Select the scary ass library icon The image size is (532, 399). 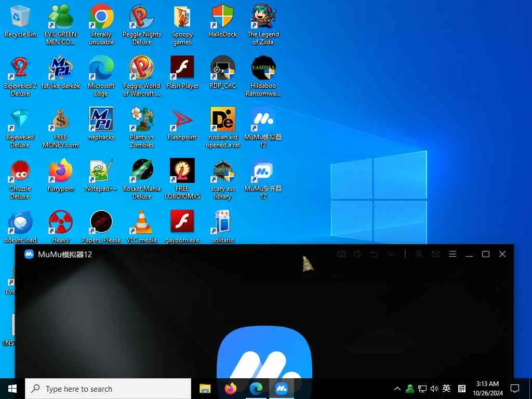click(222, 179)
